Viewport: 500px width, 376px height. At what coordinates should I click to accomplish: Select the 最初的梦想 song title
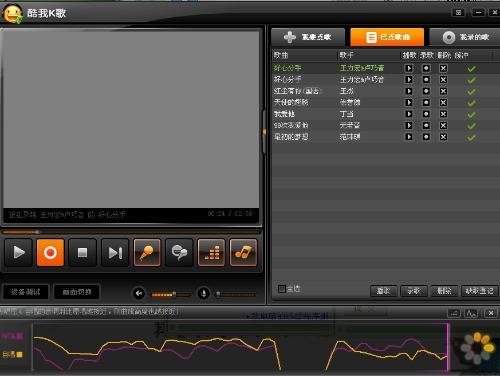[291, 137]
